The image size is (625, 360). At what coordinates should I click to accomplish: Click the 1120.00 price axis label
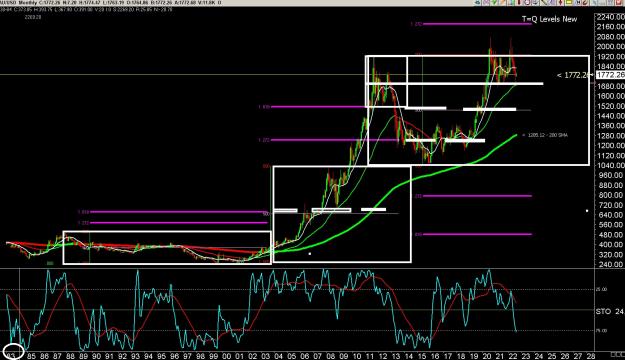(x=611, y=155)
